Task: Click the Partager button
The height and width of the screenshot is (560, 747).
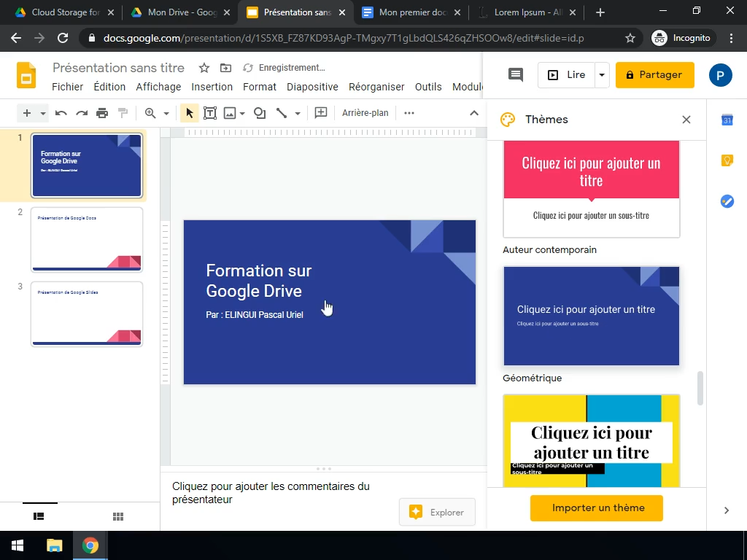Action: coord(654,75)
